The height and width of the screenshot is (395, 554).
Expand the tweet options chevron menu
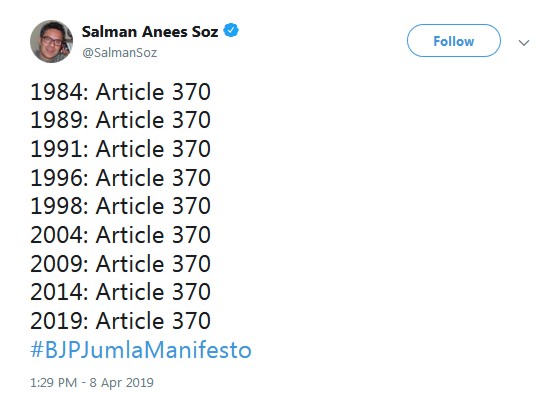pos(524,43)
